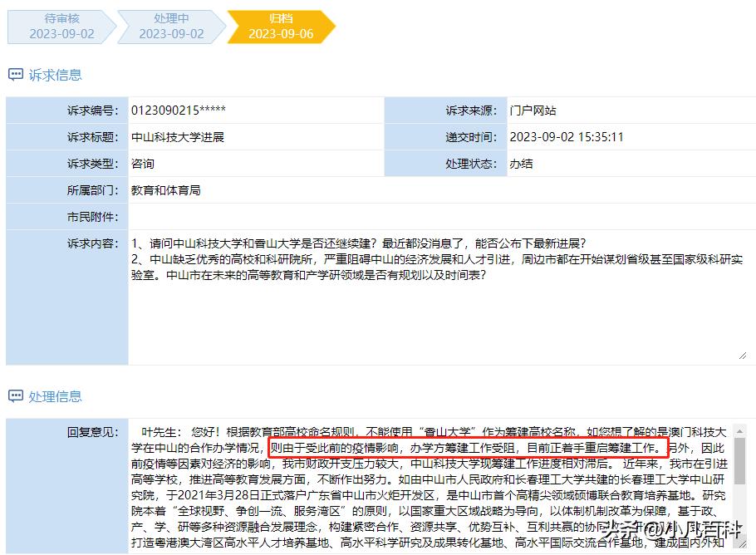Click the 诉求类型 field showing 咨询
The width and height of the screenshot is (756, 555).
tap(254, 164)
